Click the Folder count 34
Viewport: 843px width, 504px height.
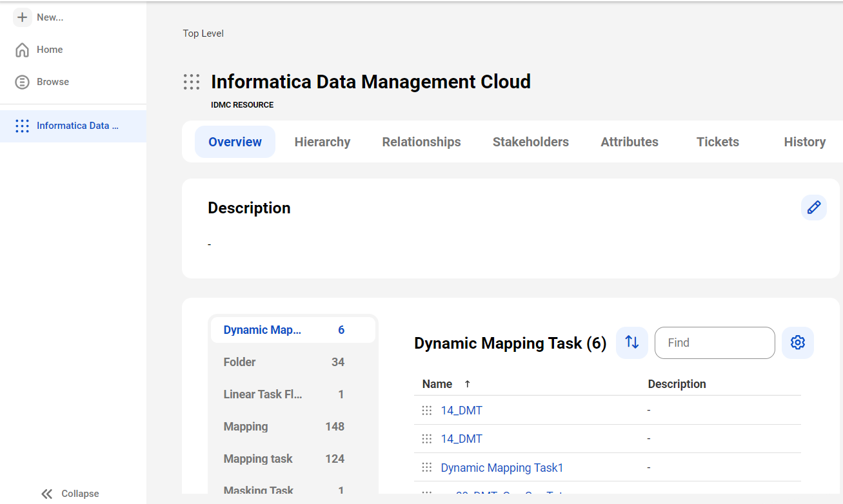pos(338,362)
